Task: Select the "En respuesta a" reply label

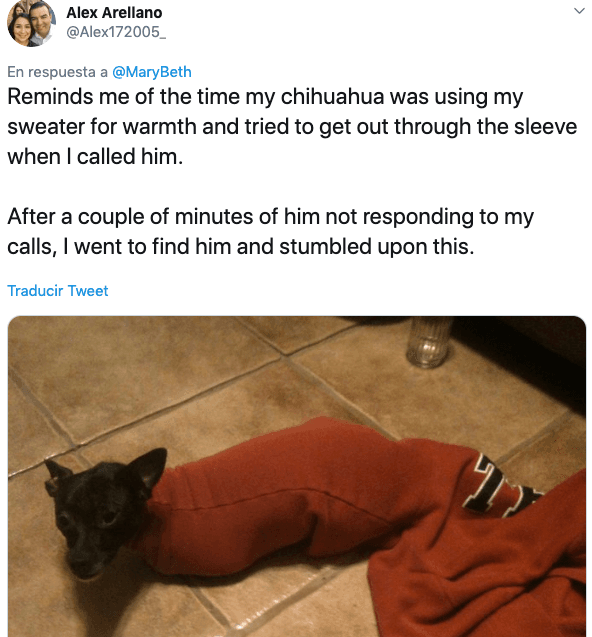Action: [x=57, y=72]
